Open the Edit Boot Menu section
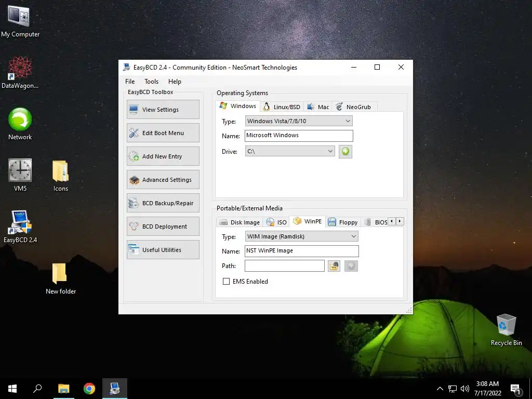 pyautogui.click(x=163, y=133)
